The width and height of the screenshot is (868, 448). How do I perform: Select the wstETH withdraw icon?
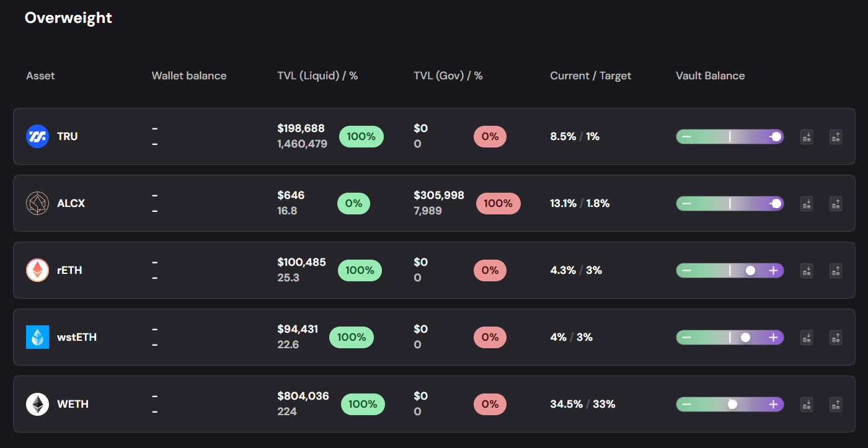click(836, 337)
